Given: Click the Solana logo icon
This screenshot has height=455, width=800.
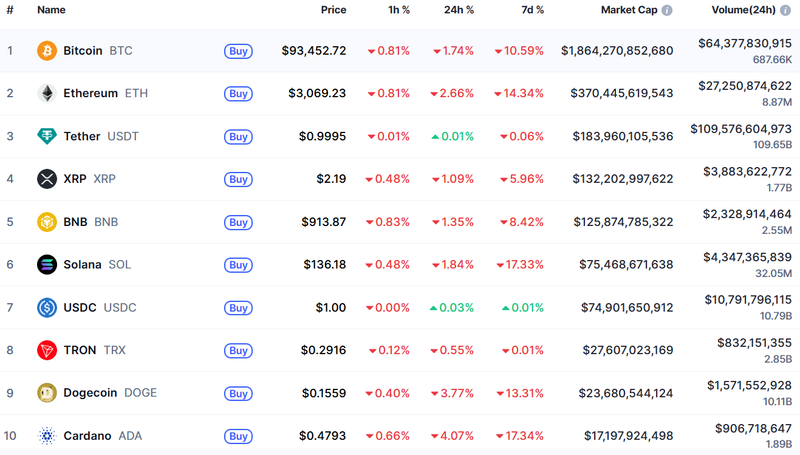Looking at the screenshot, I should (46, 265).
